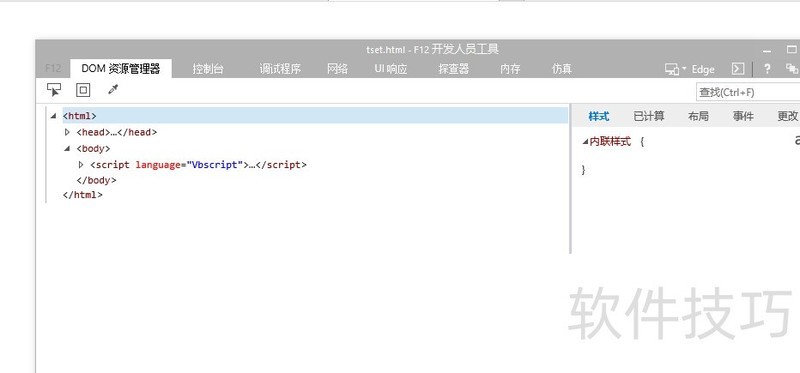Viewport: 800px width, 373px height.
Task: Click the Edge document mode label
Action: pyautogui.click(x=703, y=69)
